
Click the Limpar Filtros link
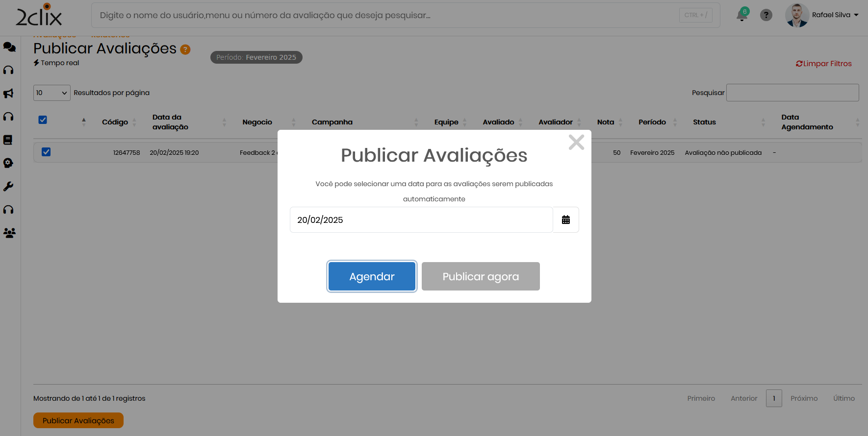point(824,64)
